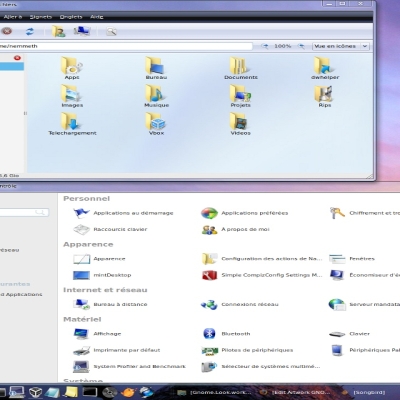The height and width of the screenshot is (400, 400).
Task: Click the VirtualBox cube icon in bottom dock
Action: 35,392
